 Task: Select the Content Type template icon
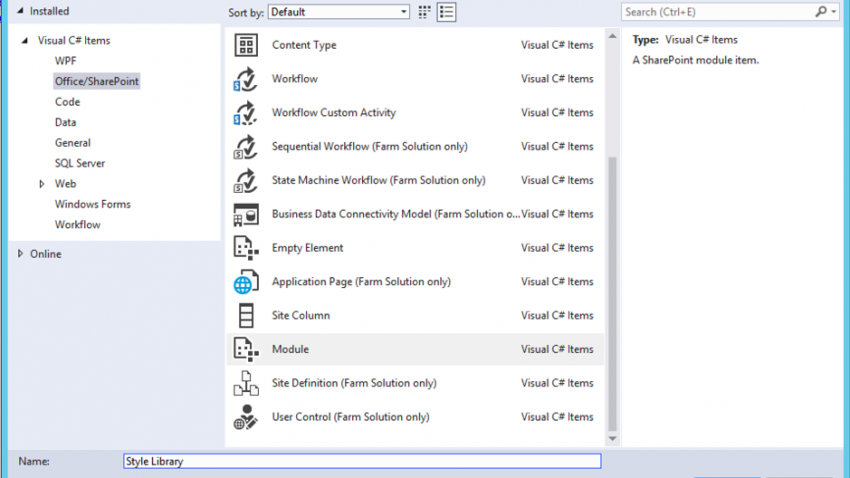[246, 45]
